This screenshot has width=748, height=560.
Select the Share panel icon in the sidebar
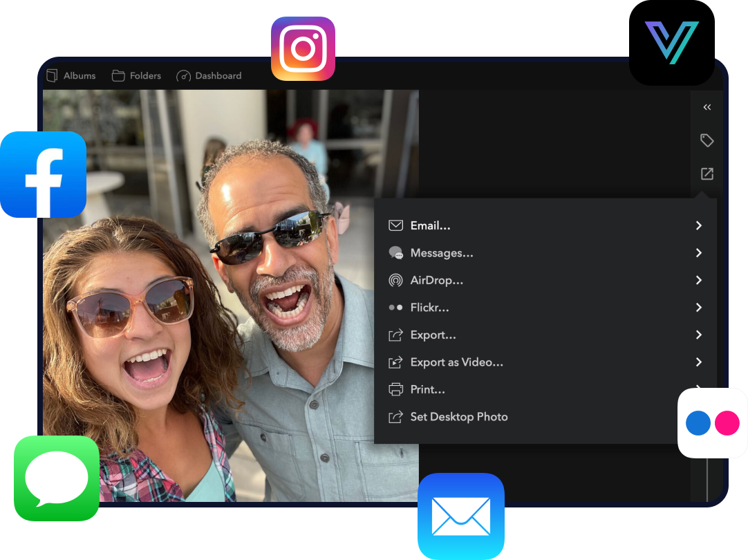(x=707, y=174)
